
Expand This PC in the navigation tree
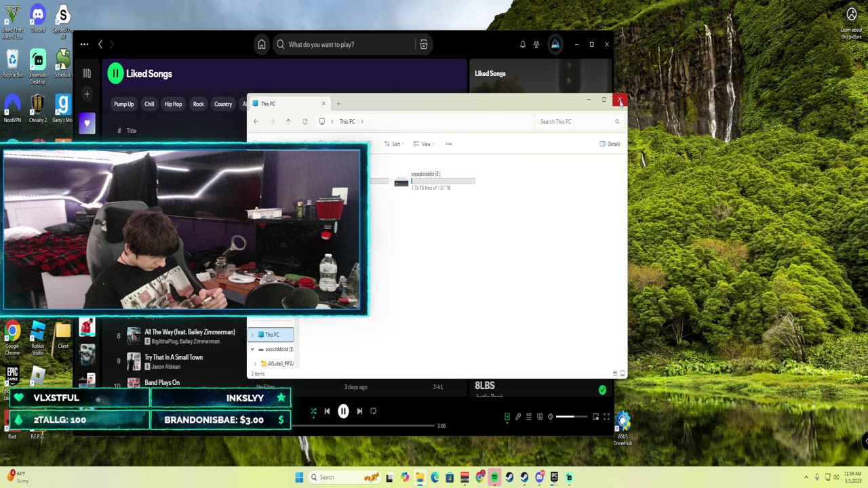point(252,335)
